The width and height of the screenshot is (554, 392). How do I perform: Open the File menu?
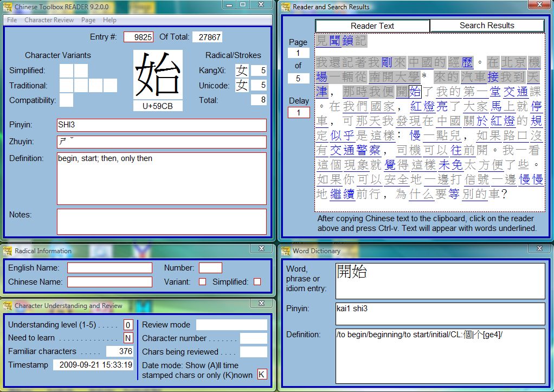tap(12, 20)
